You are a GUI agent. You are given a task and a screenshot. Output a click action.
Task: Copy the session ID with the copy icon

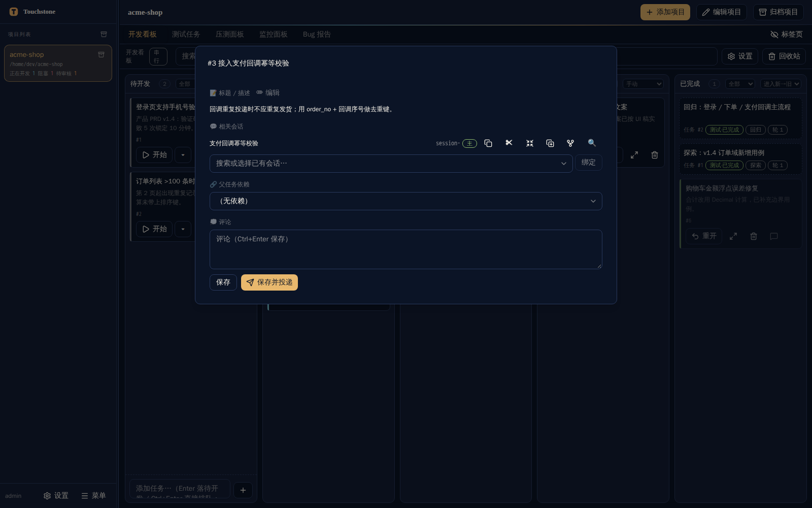[488, 143]
